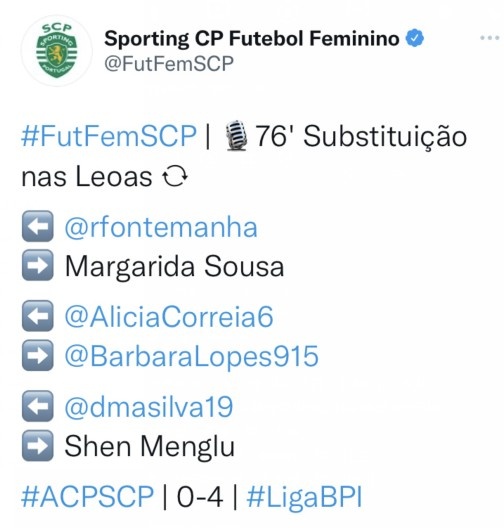Click the @FutFemSCP account handle

click(x=169, y=63)
